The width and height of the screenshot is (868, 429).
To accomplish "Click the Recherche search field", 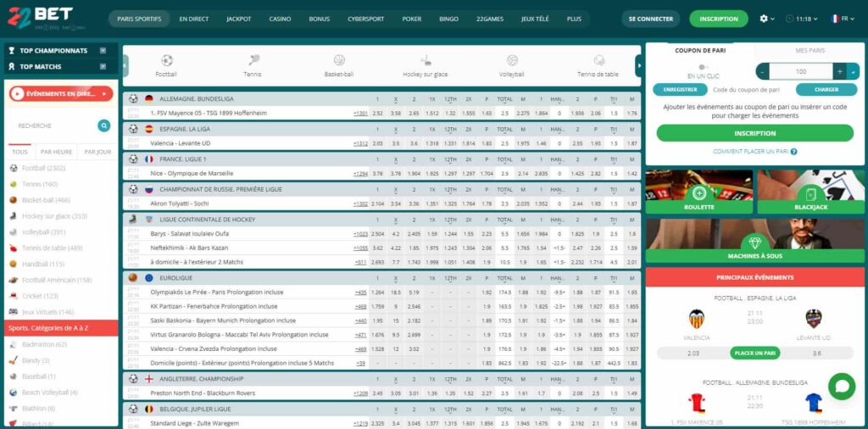I will pos(55,125).
